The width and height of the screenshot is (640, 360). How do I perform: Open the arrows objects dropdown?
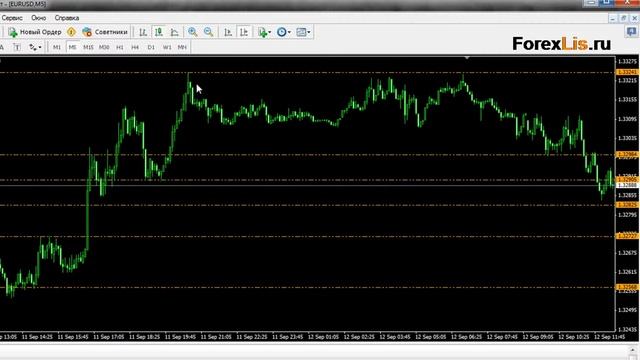35,47
